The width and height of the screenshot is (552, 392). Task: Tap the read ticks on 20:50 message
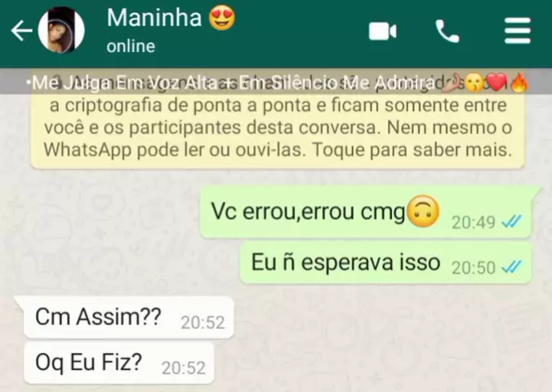coord(512,267)
